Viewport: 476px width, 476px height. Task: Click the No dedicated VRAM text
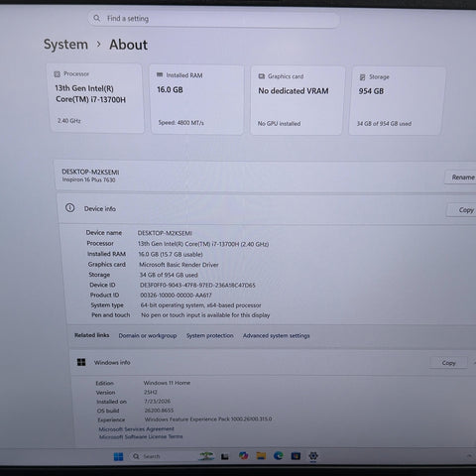(294, 91)
